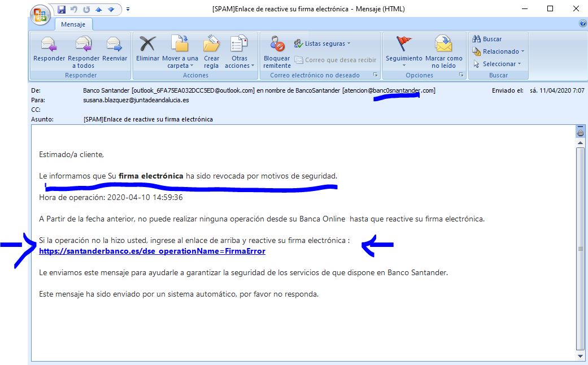
Task: Go to previous item with up arrow
Action: [x=99, y=10]
